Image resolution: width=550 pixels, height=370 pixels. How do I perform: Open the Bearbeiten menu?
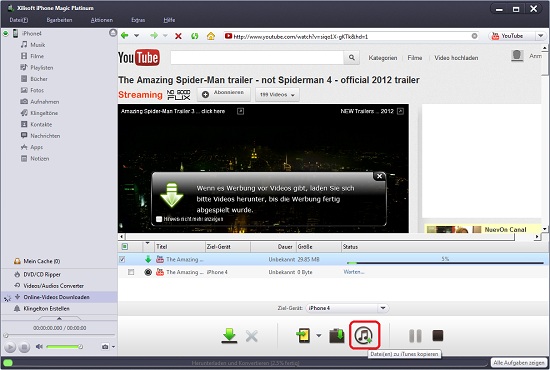59,20
